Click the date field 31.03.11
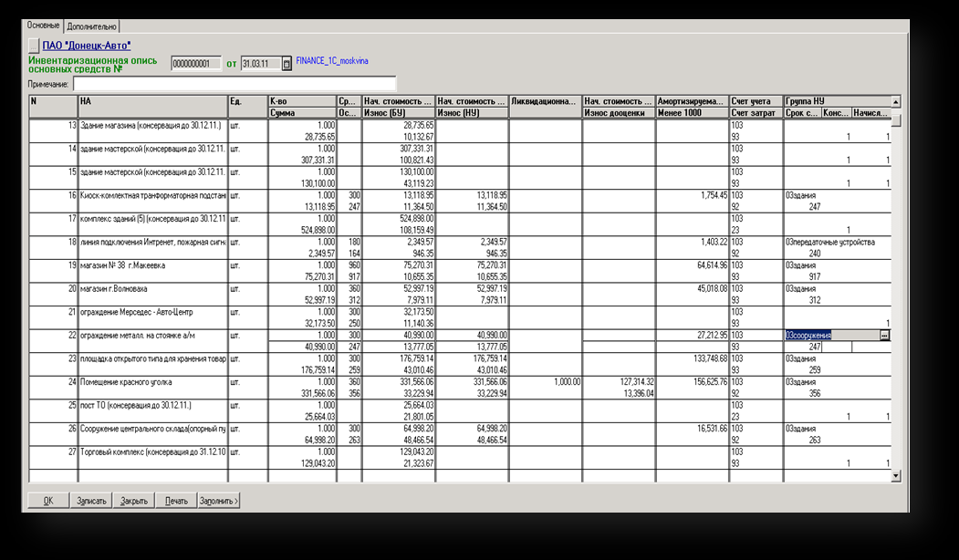Screen dimensions: 959x560 tap(261, 64)
